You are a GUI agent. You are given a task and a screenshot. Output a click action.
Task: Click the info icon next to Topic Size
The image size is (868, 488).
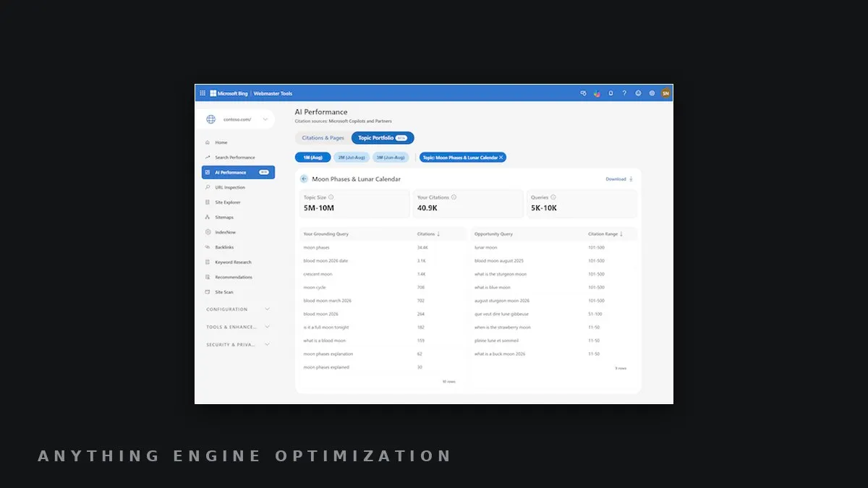[331, 197]
